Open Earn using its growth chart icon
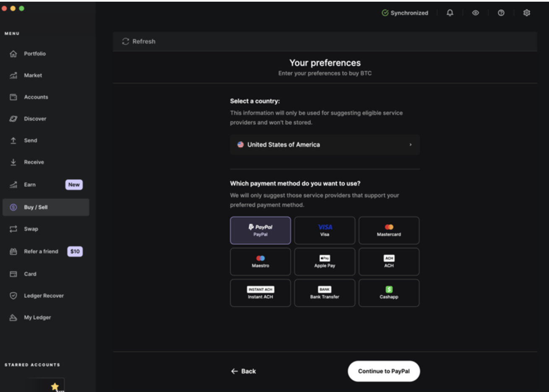This screenshot has height=392, width=549. point(13,184)
